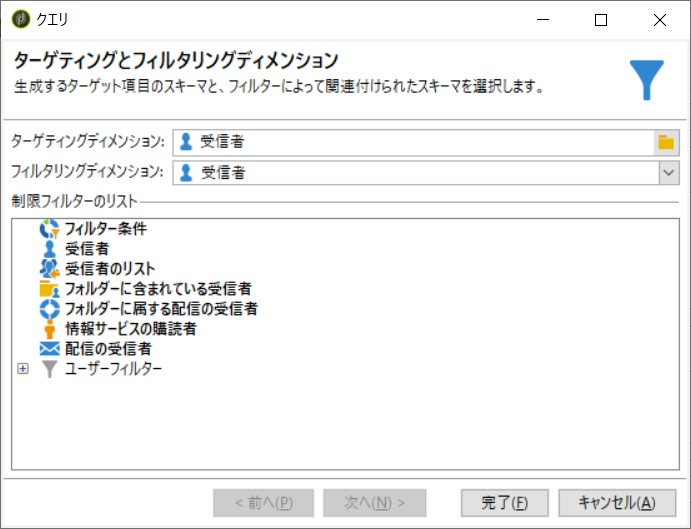
Task: Select 配信の受信者 entry
Action: click(108, 349)
